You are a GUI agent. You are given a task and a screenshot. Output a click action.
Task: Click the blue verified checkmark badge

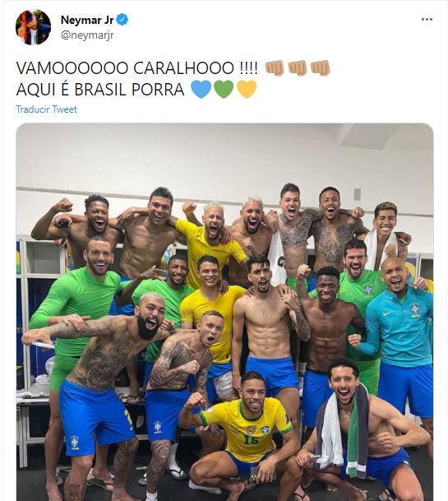coord(122,20)
